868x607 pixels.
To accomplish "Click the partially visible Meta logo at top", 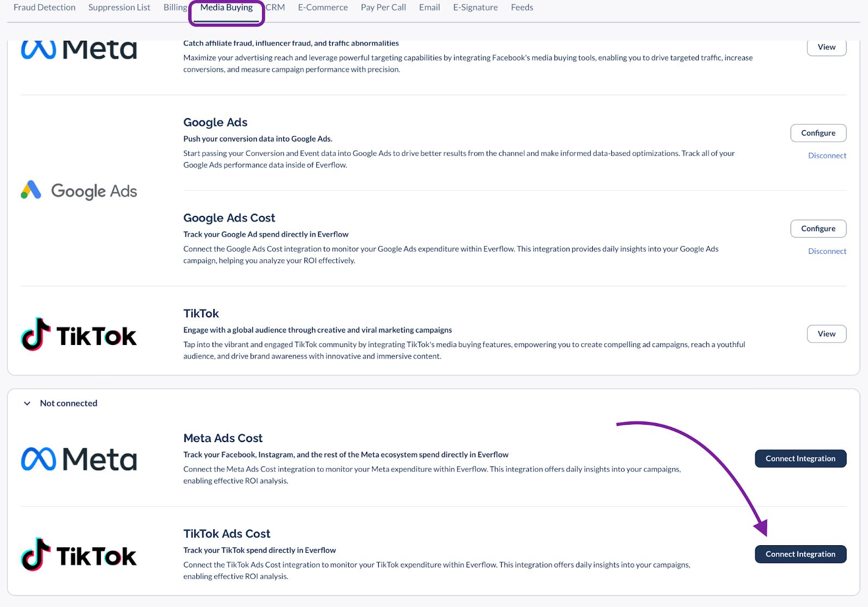I will [79, 49].
